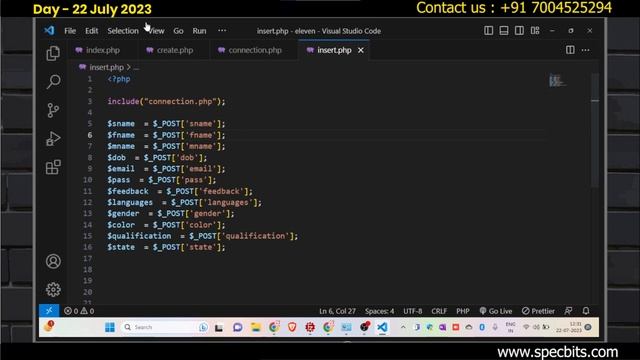
Task: Open the Search view in activity bar
Action: pyautogui.click(x=53, y=82)
